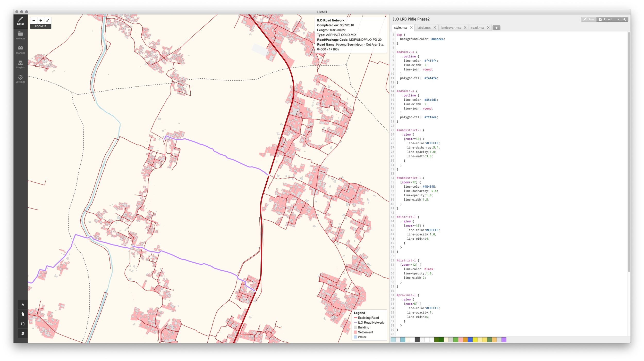Open project settings wrench icon

pyautogui.click(x=624, y=19)
